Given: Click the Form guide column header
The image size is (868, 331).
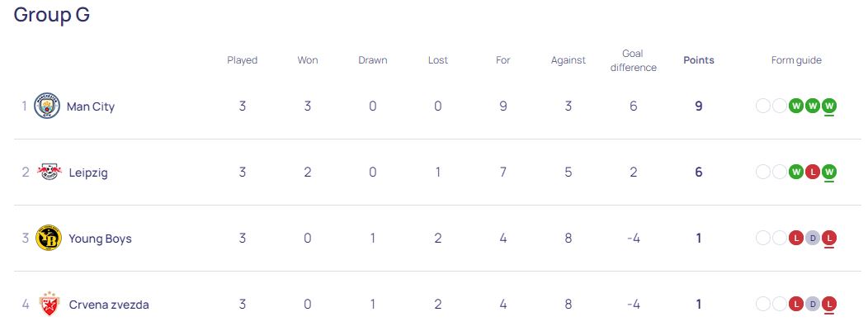Looking at the screenshot, I should tap(796, 60).
